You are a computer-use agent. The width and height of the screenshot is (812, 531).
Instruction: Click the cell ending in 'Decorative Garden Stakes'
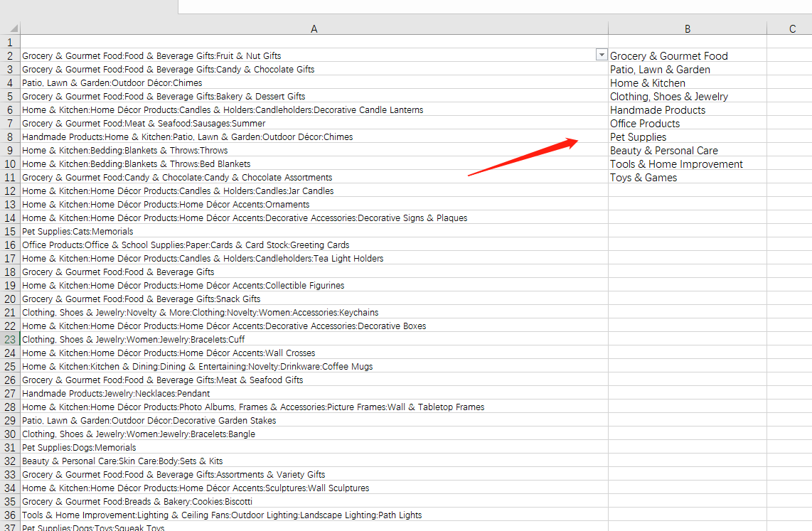pyautogui.click(x=314, y=419)
